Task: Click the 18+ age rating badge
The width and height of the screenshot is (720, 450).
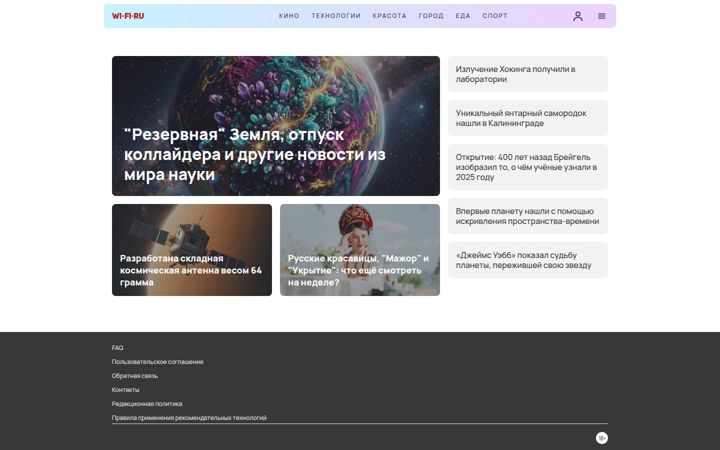Action: coord(602,438)
